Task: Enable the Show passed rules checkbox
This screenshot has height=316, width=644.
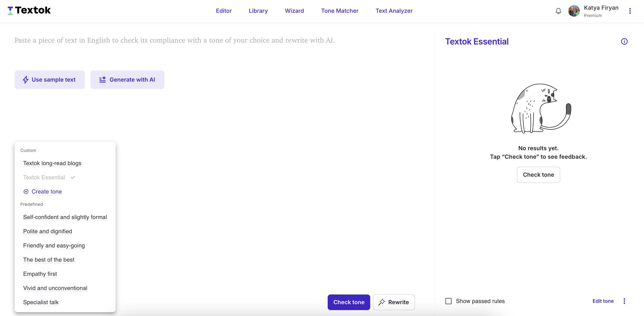Action: (448, 301)
